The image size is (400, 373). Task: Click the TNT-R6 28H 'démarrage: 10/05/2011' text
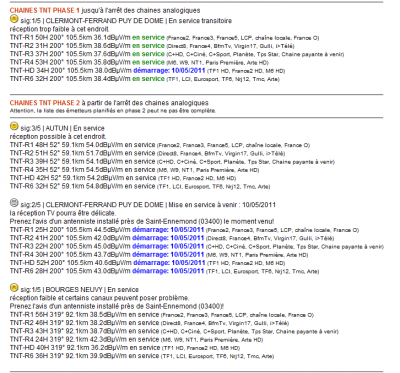(x=168, y=271)
